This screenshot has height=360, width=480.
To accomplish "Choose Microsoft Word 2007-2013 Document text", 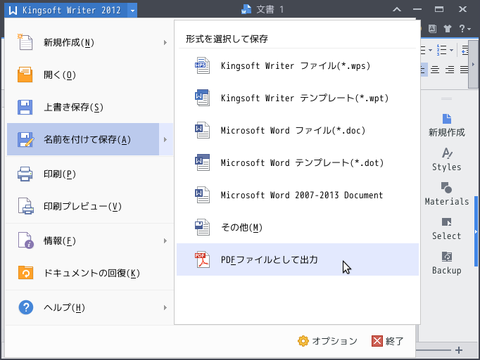I will point(302,195).
